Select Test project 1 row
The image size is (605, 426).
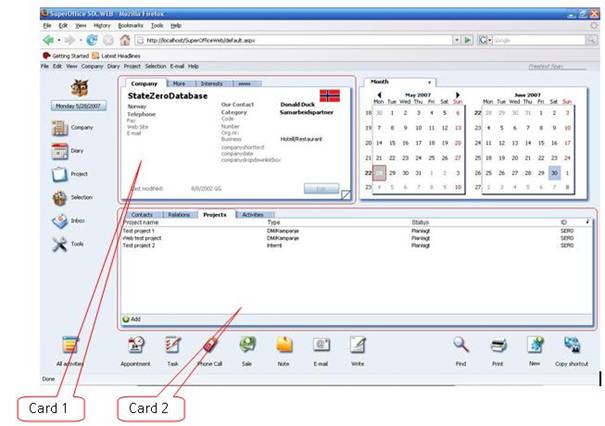pyautogui.click(x=356, y=231)
